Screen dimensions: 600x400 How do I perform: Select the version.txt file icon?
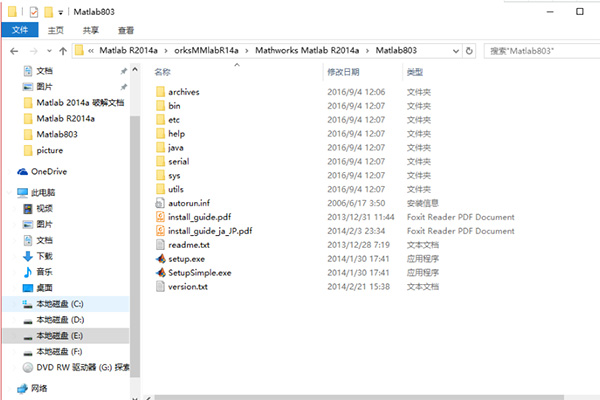pyautogui.click(x=160, y=287)
